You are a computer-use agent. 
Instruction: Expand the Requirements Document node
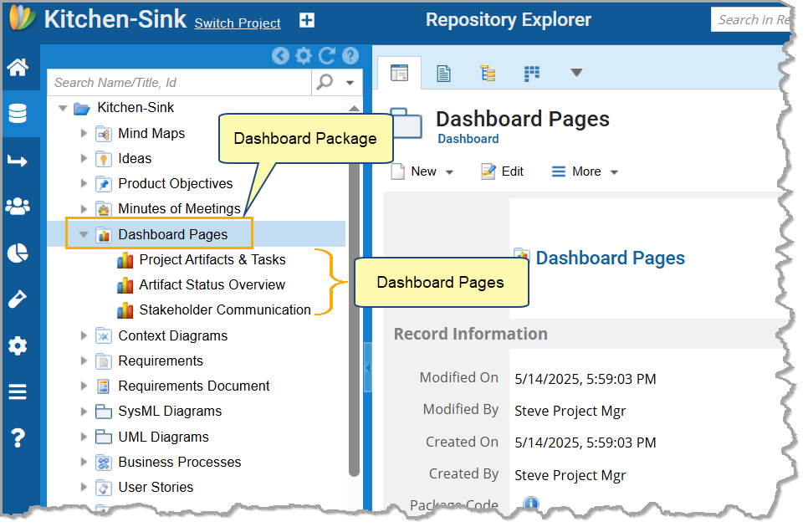tap(84, 386)
